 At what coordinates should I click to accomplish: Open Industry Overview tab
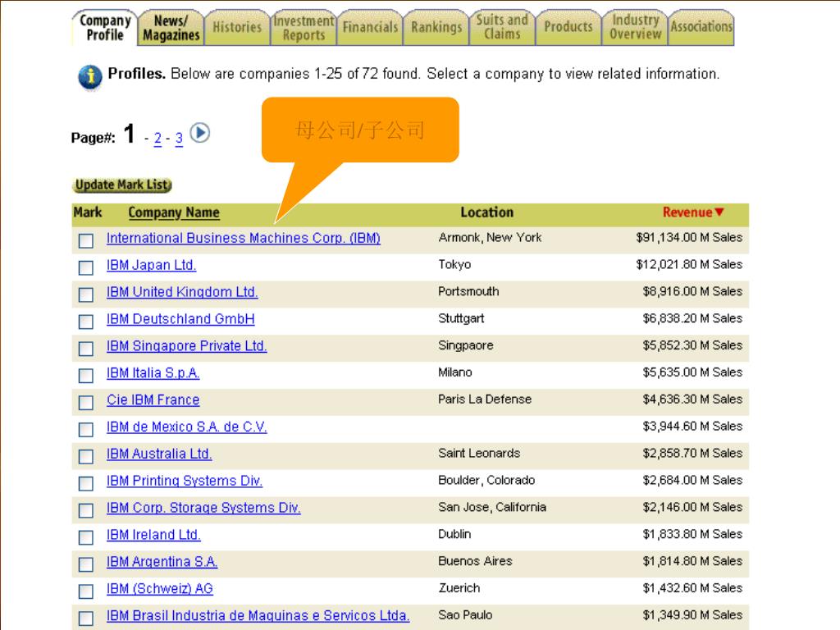pyautogui.click(x=635, y=27)
